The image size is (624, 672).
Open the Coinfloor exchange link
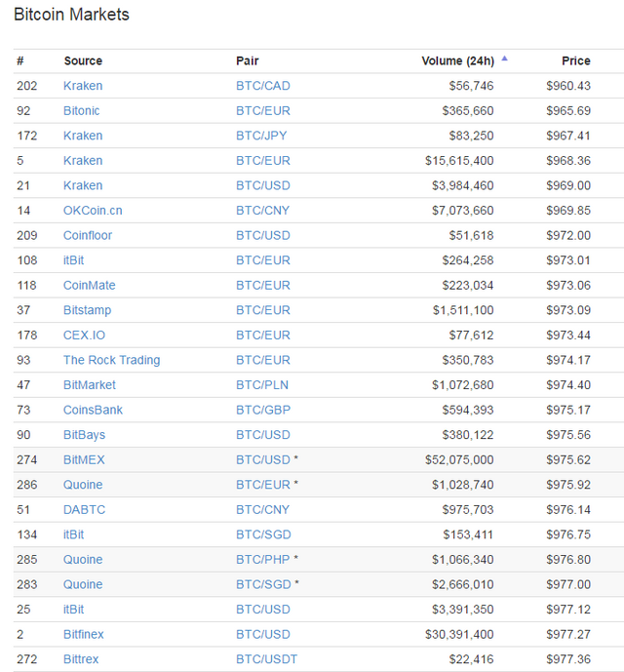click(x=88, y=235)
